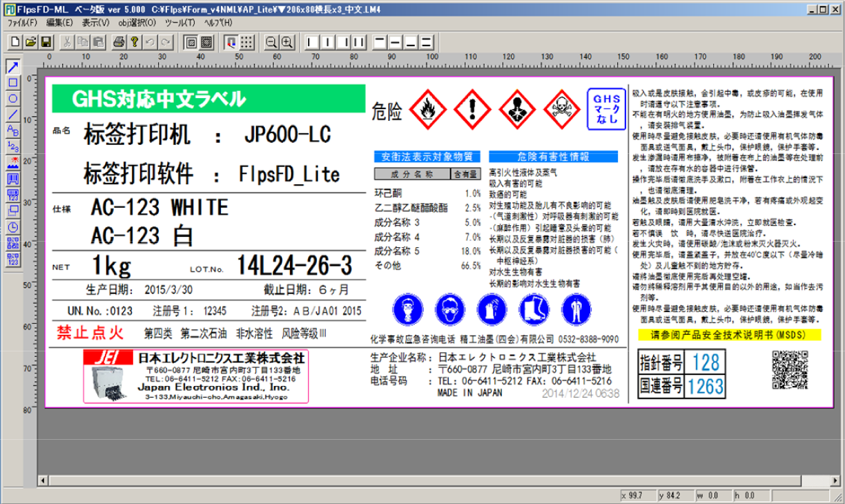Screen dimensions: 845x504
Task: Zoom out with the minus magnifier
Action: point(271,41)
